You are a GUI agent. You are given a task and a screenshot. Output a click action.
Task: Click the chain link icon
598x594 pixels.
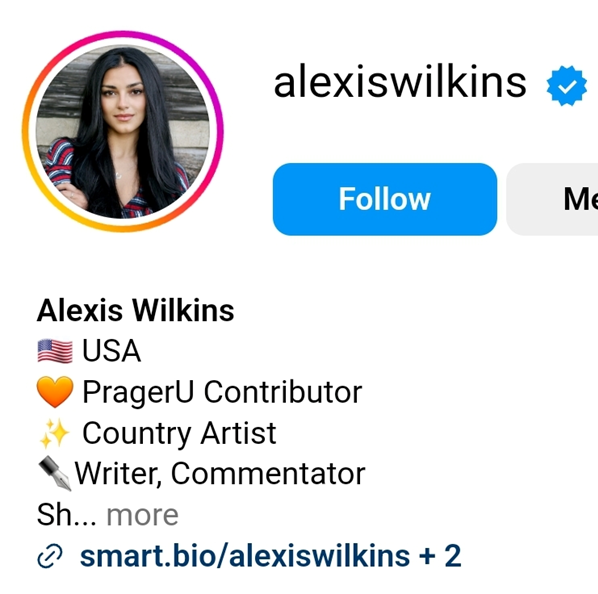tap(50, 557)
